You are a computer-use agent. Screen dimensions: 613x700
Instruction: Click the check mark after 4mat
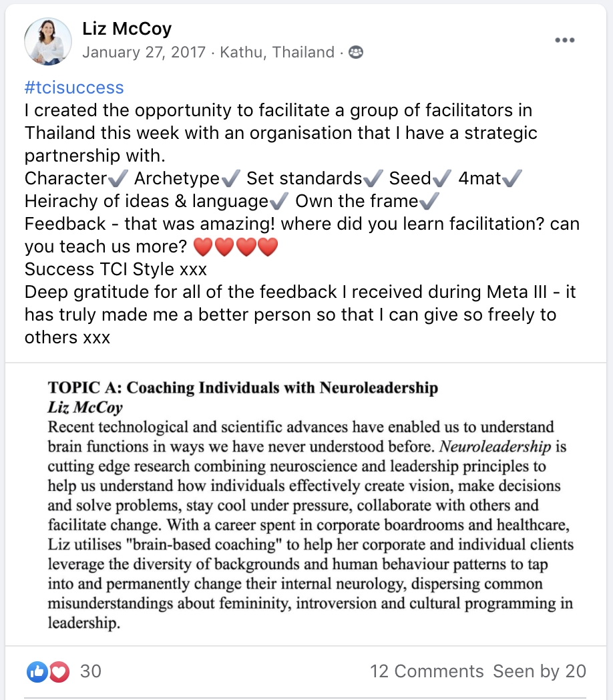pos(512,178)
